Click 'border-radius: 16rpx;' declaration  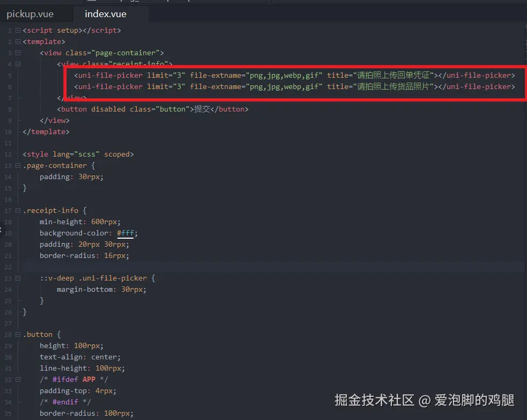84,255
